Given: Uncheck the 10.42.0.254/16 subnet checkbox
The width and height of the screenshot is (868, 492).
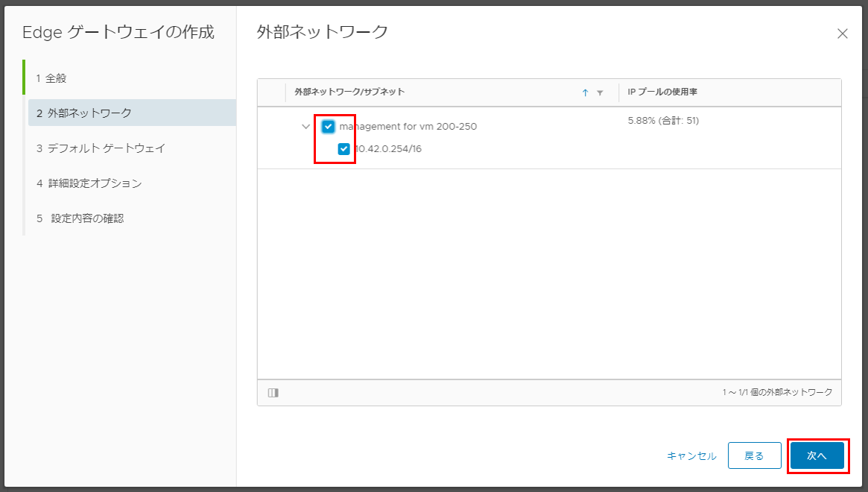Looking at the screenshot, I should pos(343,148).
